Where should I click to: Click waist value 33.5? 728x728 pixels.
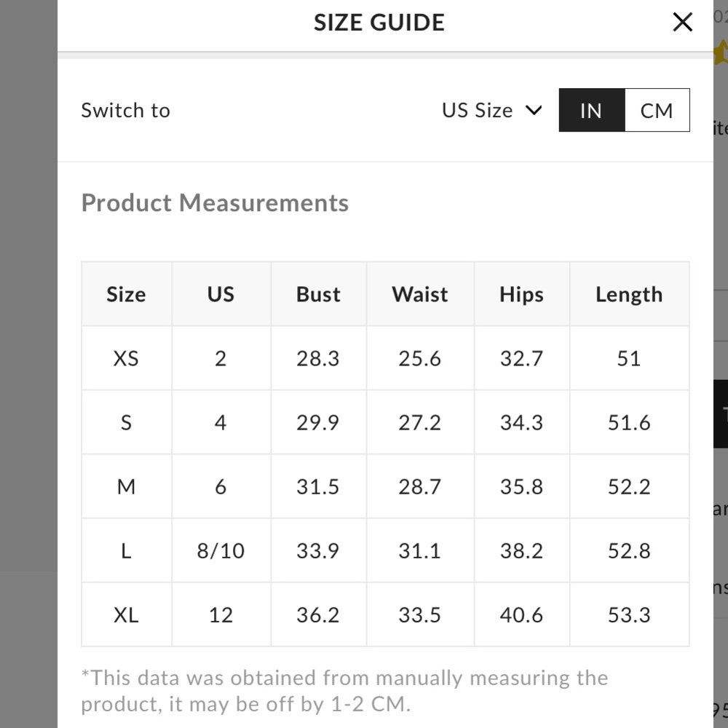(x=420, y=614)
